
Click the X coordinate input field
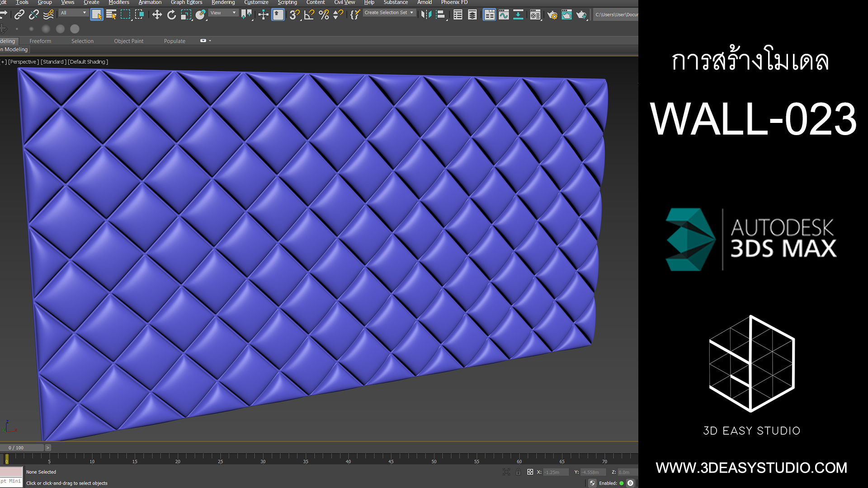555,472
